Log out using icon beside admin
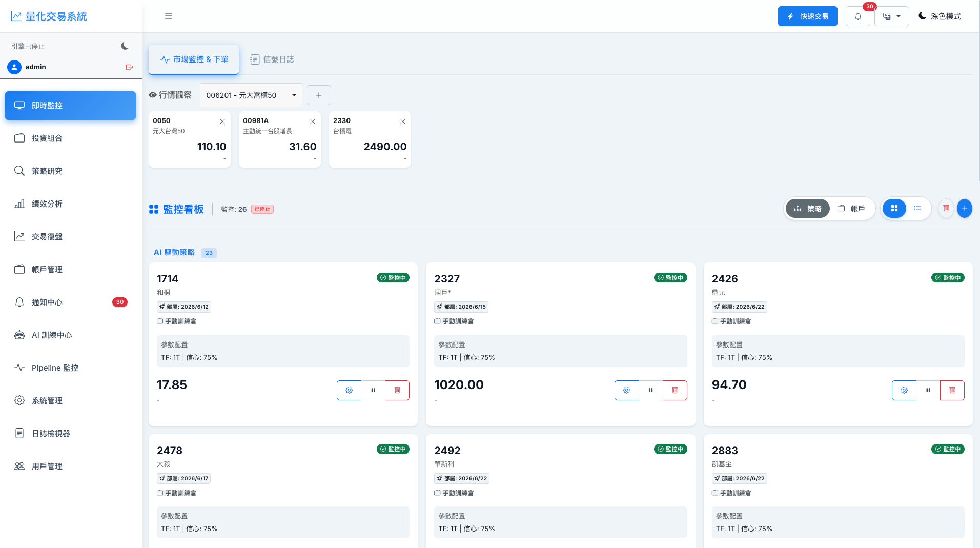 tap(129, 67)
